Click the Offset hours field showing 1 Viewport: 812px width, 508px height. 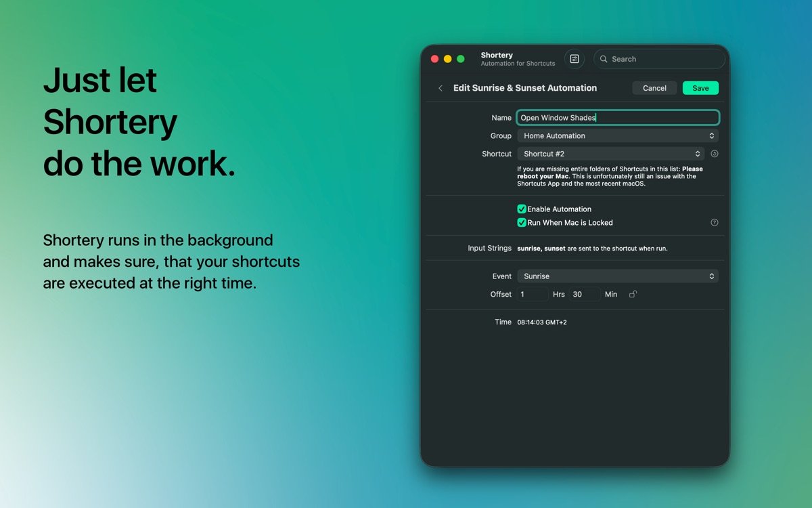533,294
